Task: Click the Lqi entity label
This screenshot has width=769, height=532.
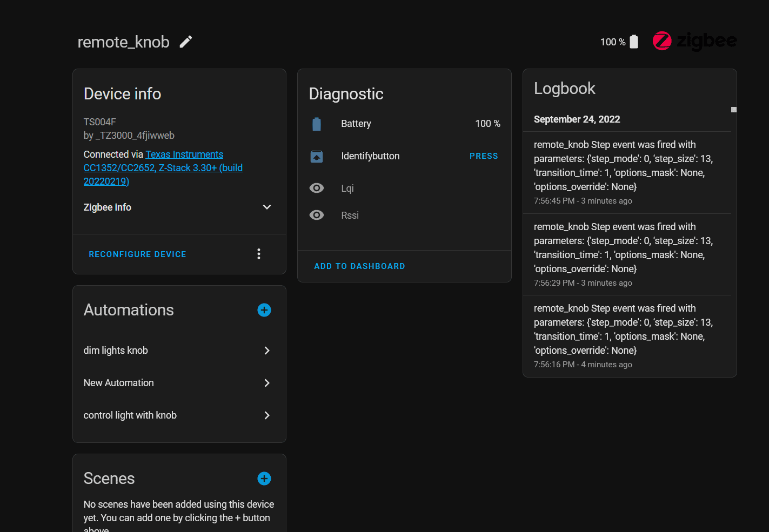Action: point(347,188)
